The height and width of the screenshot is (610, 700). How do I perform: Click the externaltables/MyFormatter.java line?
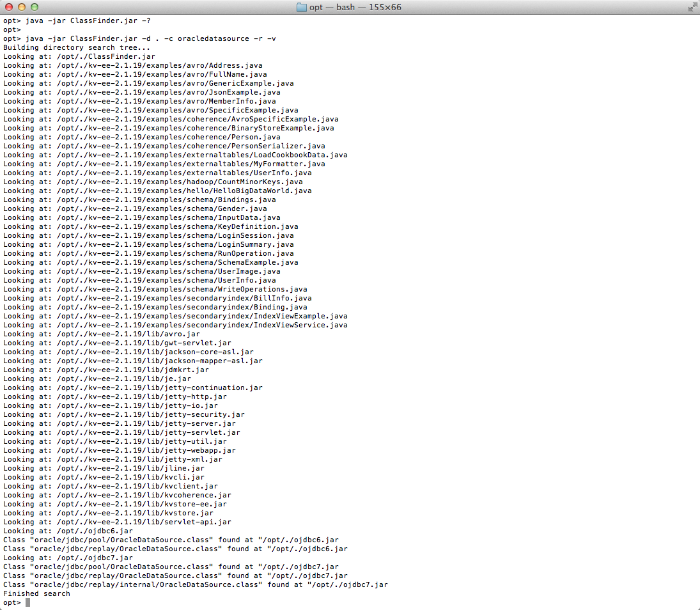pyautogui.click(x=164, y=164)
